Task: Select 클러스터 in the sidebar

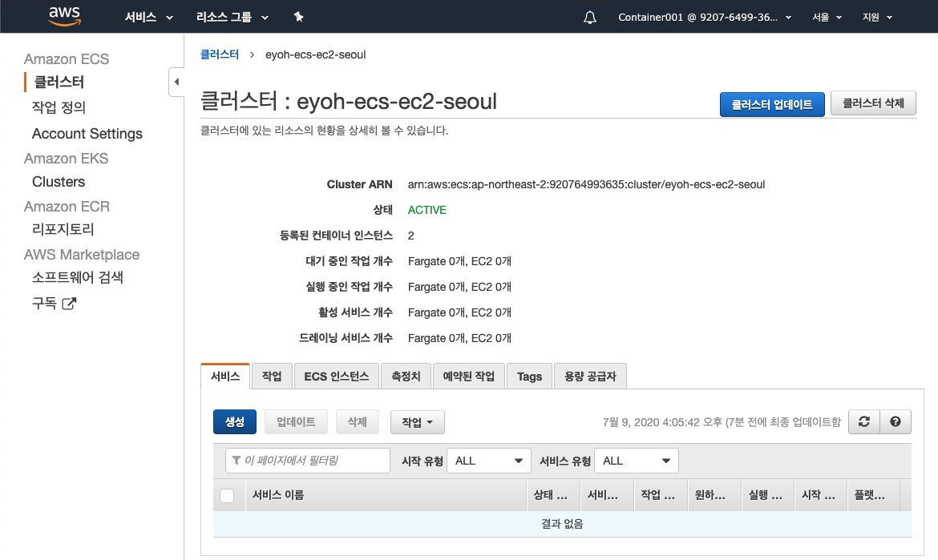Action: coord(59,82)
